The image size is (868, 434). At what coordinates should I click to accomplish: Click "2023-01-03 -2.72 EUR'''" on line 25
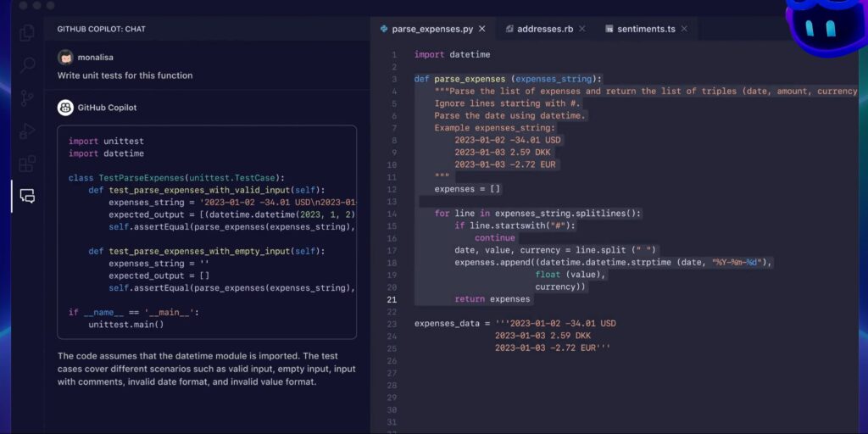[x=553, y=348]
